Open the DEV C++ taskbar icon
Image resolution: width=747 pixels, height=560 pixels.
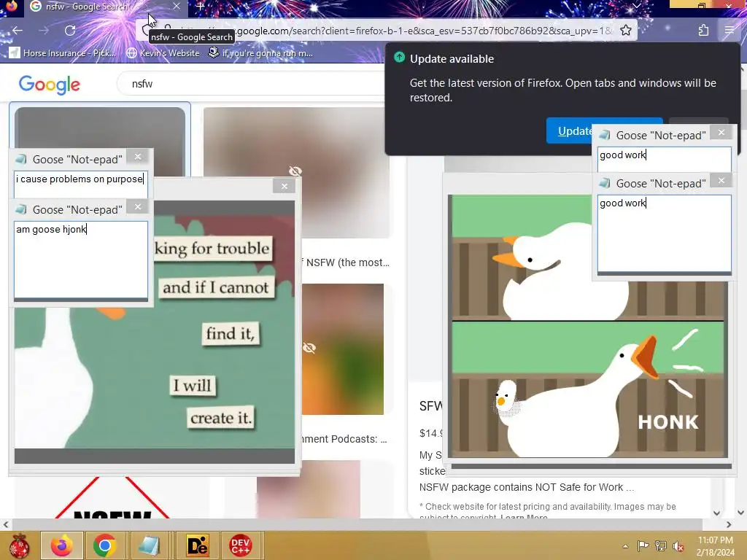241,545
